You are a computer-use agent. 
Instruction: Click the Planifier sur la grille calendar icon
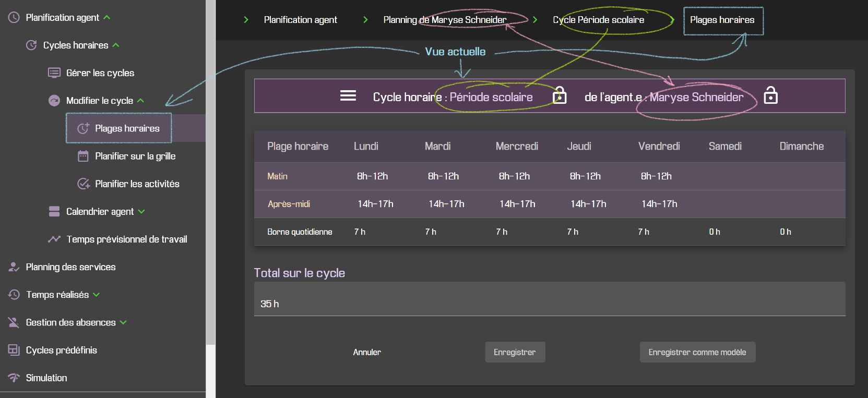tap(83, 156)
